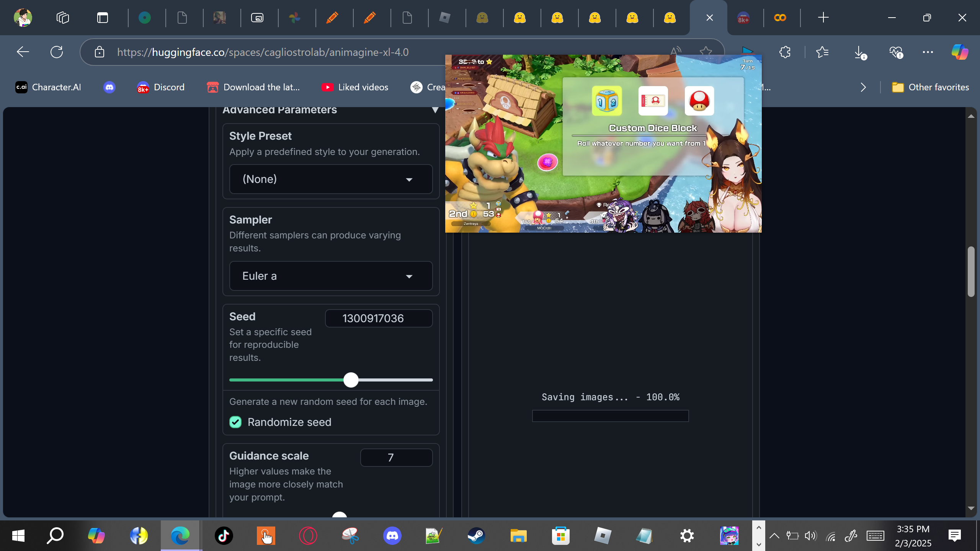Open the Character.AI bookmark
The height and width of the screenshot is (551, 980).
tap(48, 87)
